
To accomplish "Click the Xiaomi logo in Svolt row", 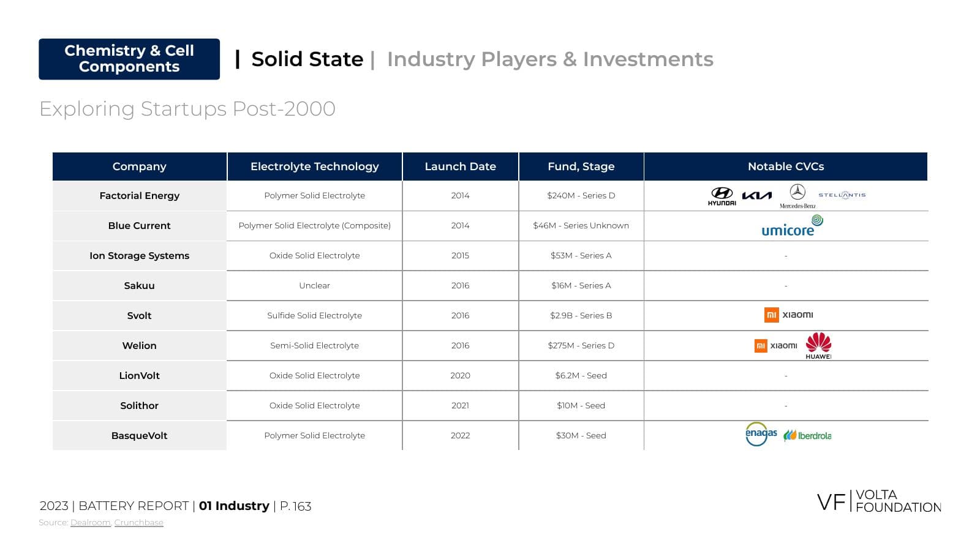I will [x=789, y=315].
